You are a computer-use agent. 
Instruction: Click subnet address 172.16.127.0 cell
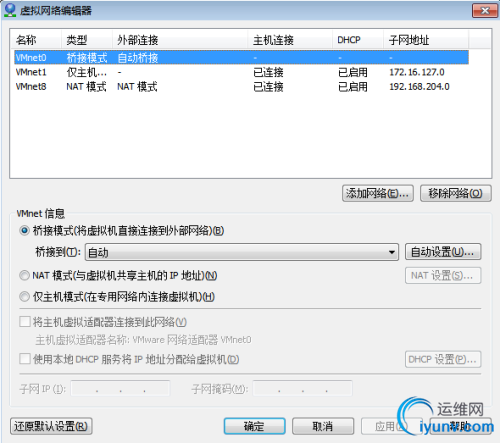pos(417,72)
